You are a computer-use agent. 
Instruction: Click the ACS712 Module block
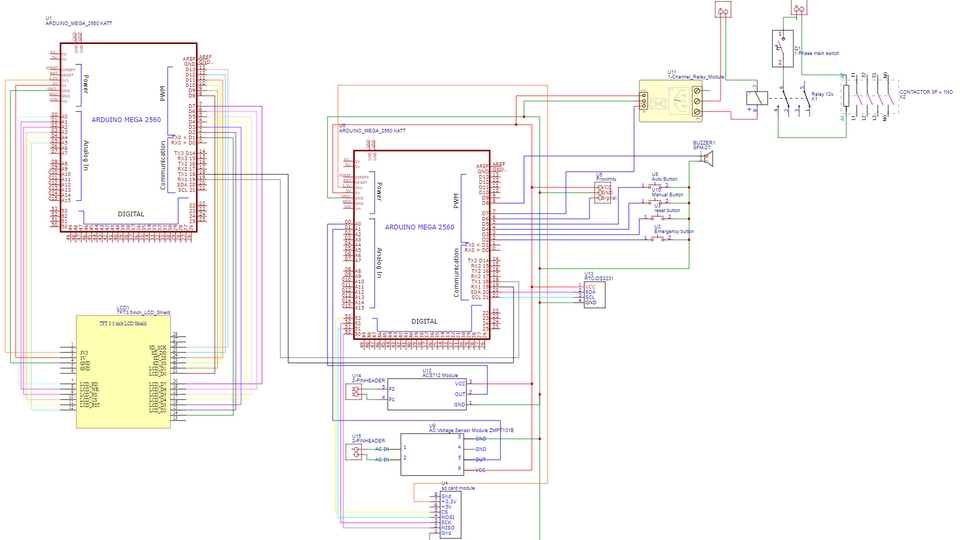click(x=427, y=393)
